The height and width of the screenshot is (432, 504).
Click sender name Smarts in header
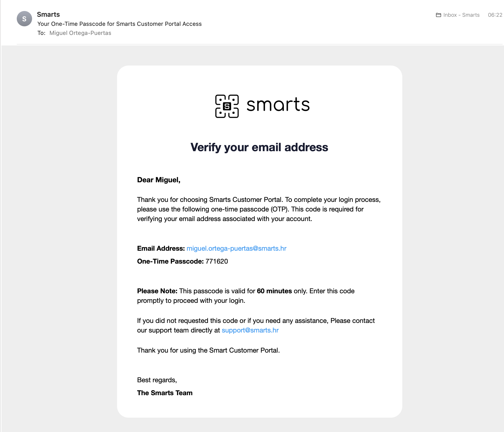point(48,15)
